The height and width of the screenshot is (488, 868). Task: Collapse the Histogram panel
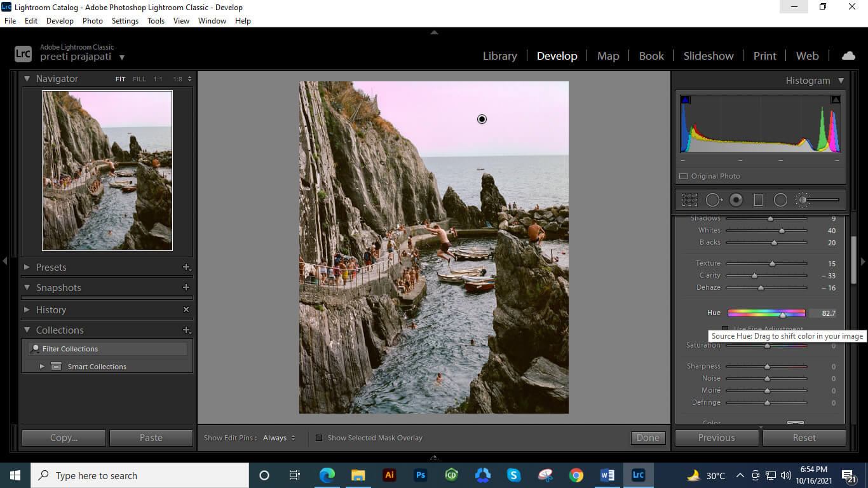click(x=841, y=80)
